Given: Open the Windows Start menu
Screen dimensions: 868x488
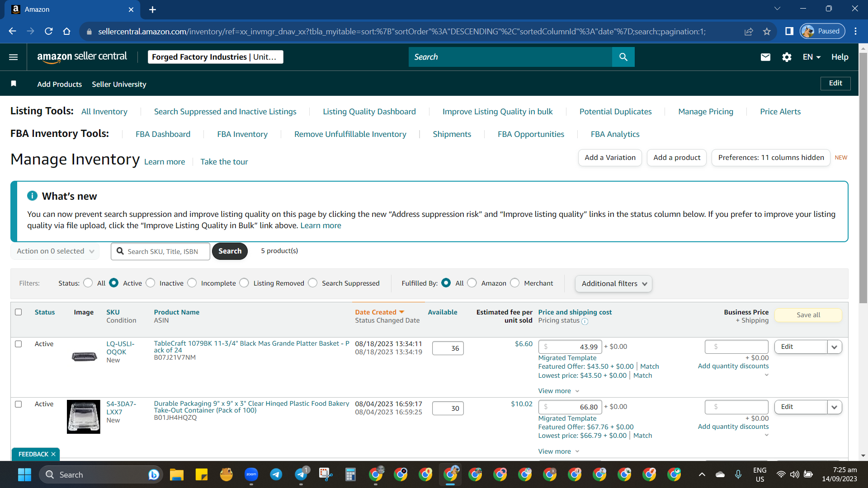Looking at the screenshot, I should pyautogui.click(x=24, y=474).
